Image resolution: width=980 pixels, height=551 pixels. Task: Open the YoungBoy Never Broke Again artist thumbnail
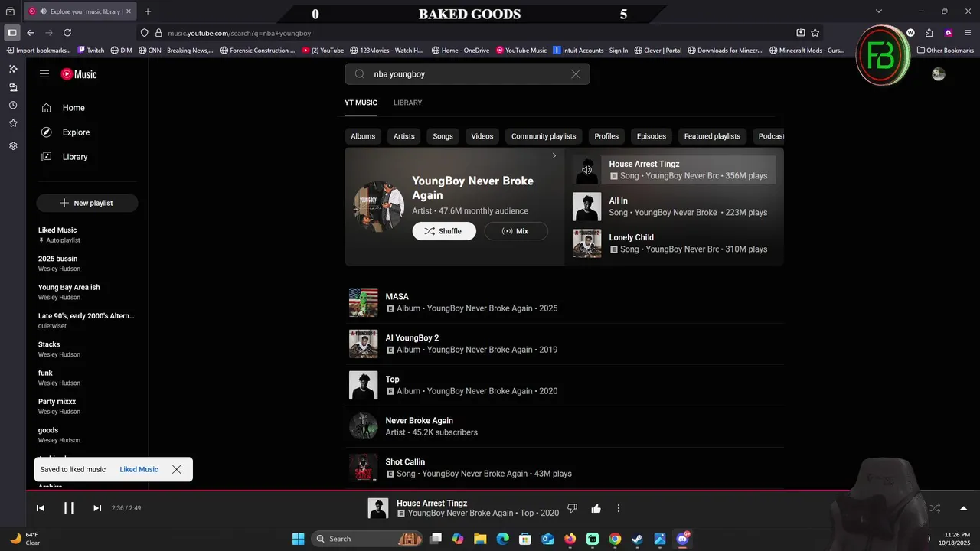[378, 207]
